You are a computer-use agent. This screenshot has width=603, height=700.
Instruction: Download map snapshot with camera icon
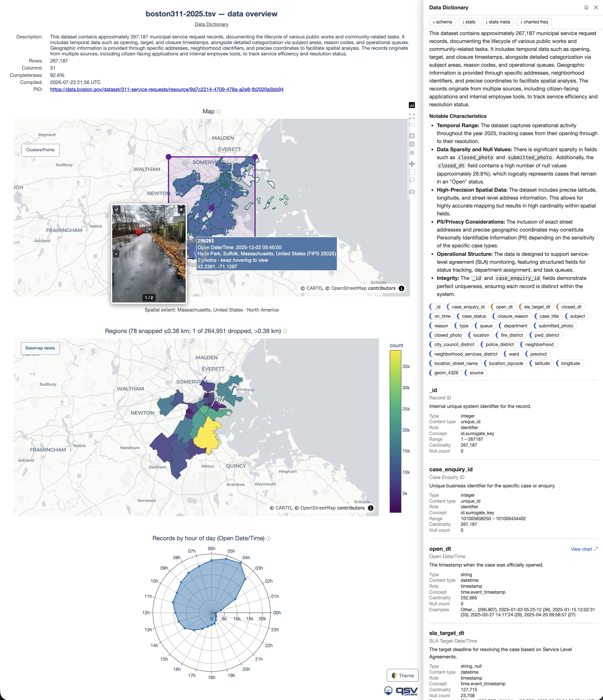point(412,192)
